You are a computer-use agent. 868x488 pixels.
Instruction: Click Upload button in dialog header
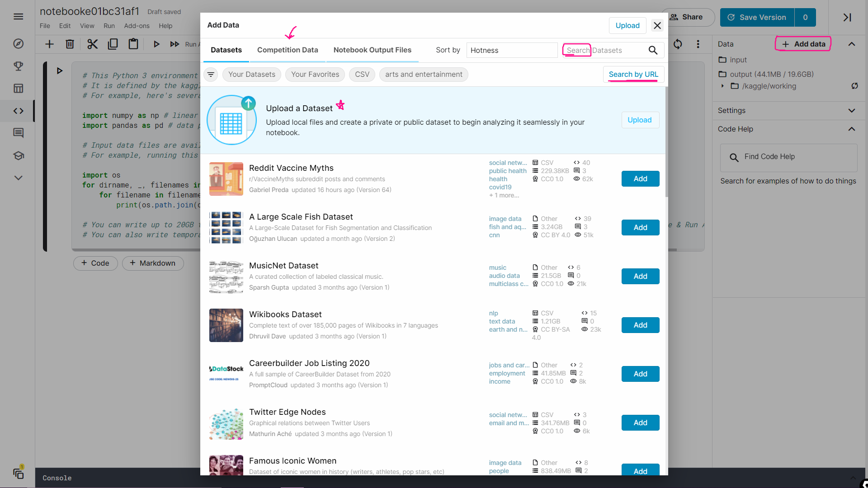627,25
